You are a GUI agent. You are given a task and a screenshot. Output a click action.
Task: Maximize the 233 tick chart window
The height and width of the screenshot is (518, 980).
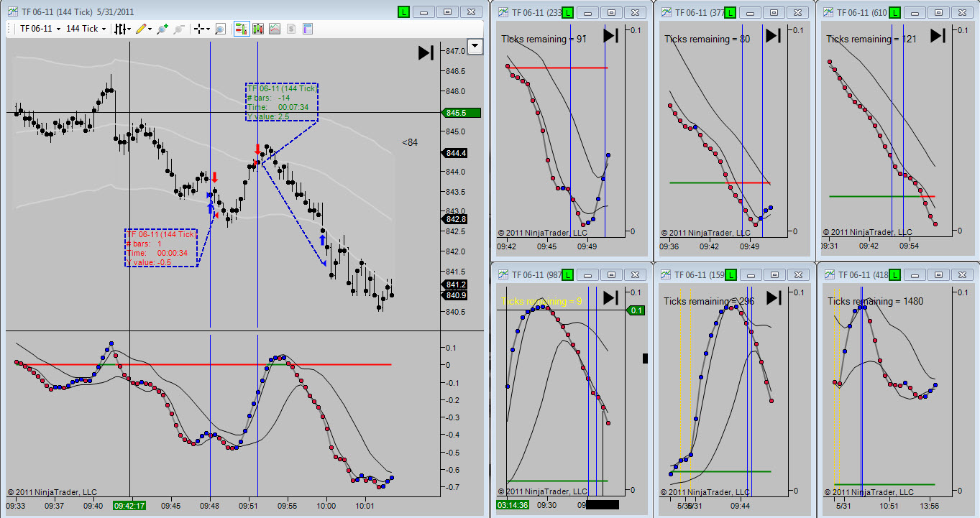(612, 12)
